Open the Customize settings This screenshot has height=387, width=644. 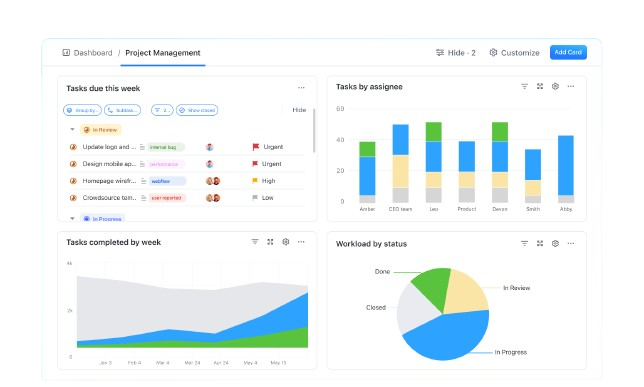tap(514, 53)
